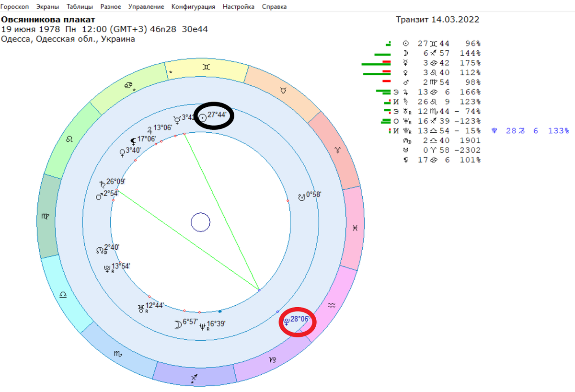575x392 pixels.
Task: Open the Экраны menu
Action: coord(48,7)
